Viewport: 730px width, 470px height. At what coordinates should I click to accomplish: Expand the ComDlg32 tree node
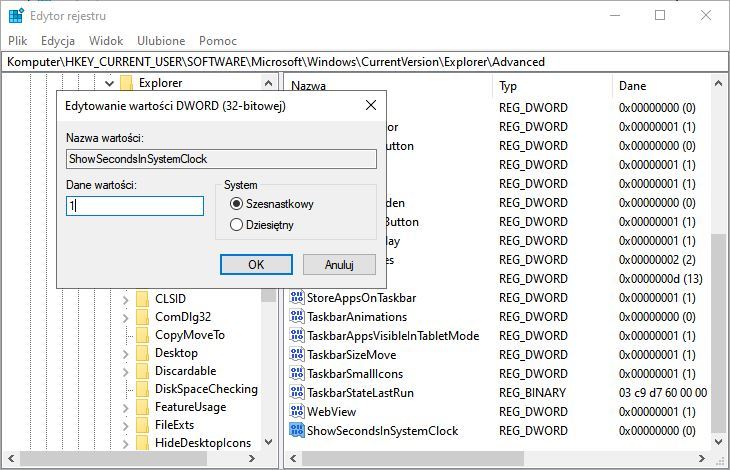127,317
